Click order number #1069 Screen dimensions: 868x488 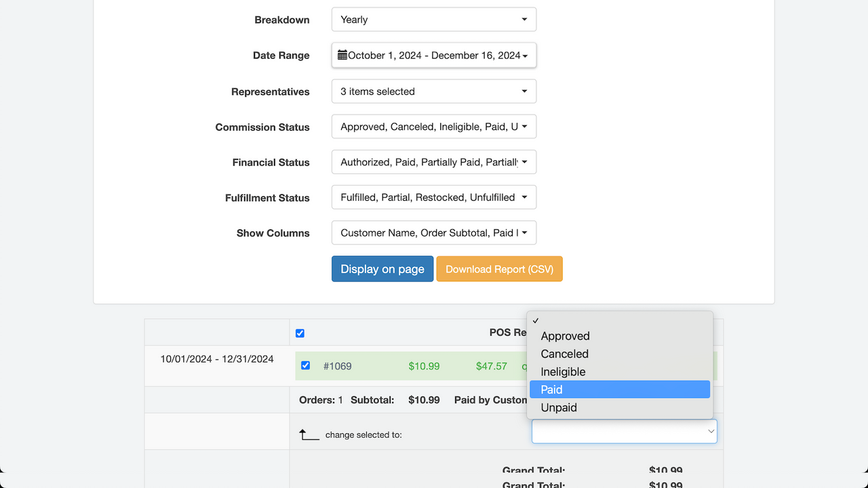pos(338,366)
